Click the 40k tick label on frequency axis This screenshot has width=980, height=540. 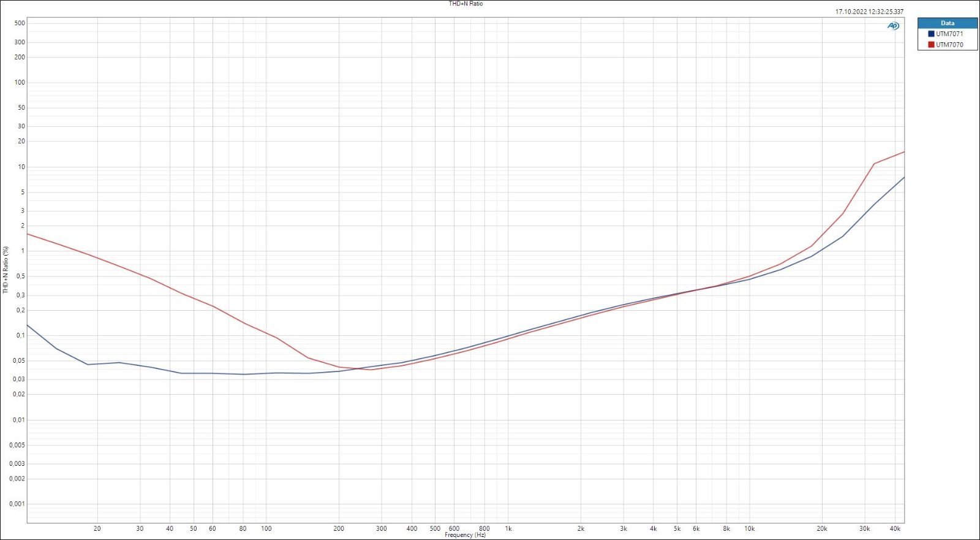coord(895,528)
